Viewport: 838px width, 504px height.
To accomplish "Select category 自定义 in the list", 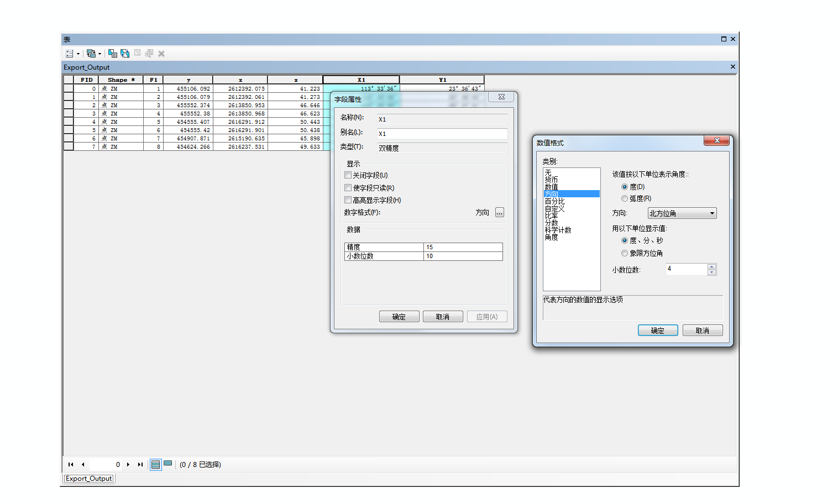I will point(572,208).
